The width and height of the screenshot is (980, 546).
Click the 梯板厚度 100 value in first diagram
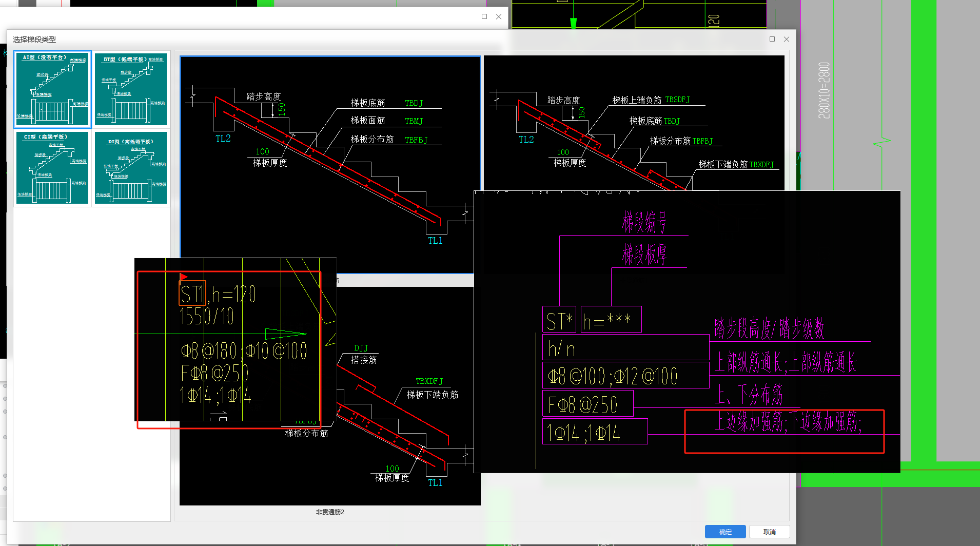click(262, 151)
